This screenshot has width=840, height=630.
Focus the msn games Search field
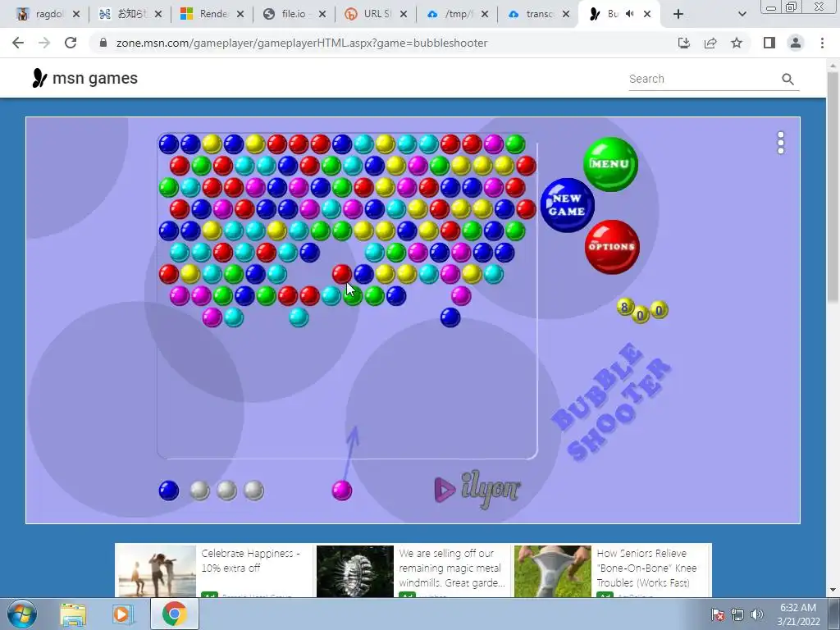[703, 79]
